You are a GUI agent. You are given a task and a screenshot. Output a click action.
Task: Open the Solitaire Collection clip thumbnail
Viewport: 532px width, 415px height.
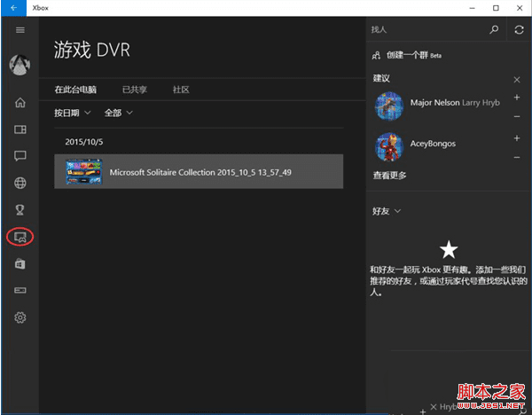coord(84,172)
